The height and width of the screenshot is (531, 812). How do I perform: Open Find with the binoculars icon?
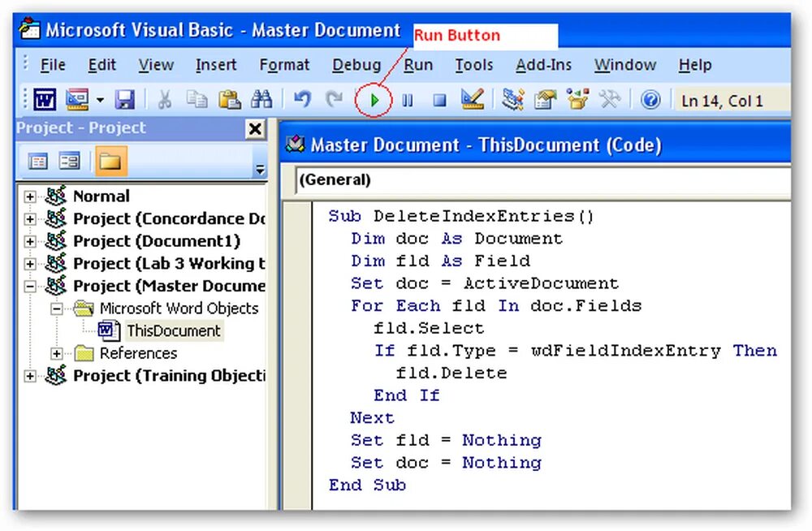pyautogui.click(x=261, y=98)
